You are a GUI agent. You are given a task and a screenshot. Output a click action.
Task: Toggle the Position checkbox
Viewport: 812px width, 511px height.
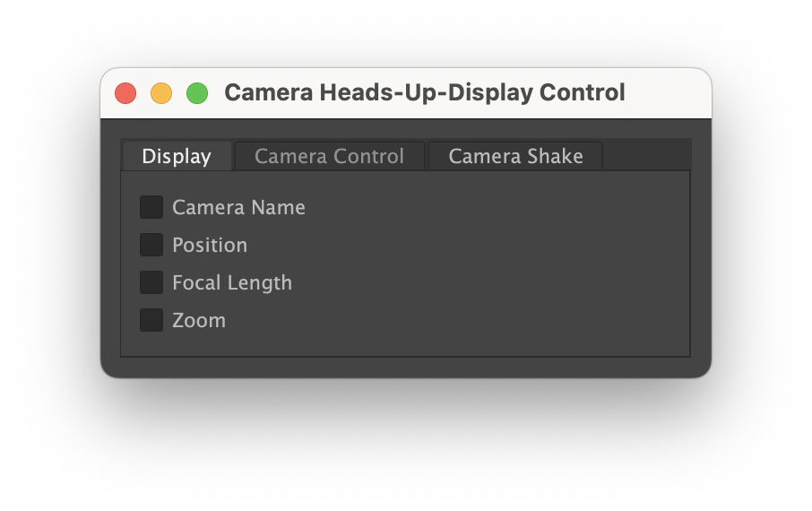151,246
